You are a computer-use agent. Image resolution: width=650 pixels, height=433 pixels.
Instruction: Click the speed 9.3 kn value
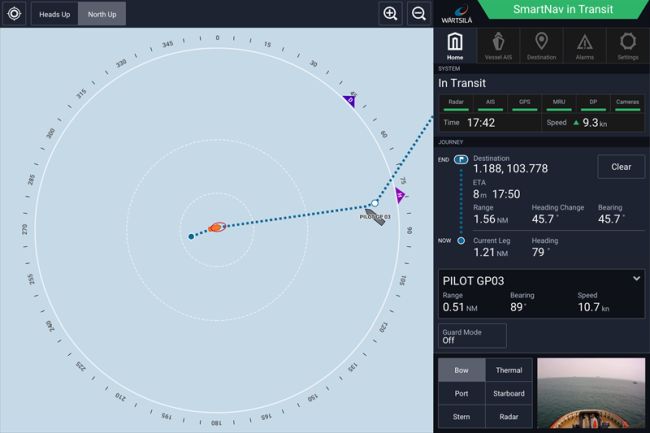pyautogui.click(x=595, y=123)
